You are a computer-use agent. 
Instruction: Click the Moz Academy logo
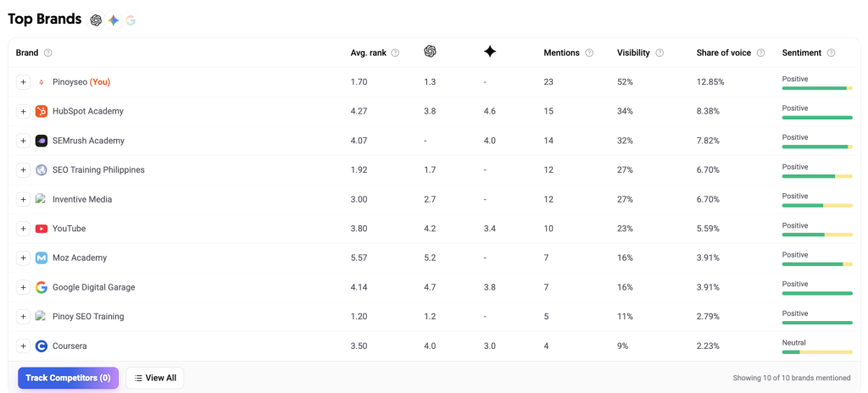click(41, 258)
